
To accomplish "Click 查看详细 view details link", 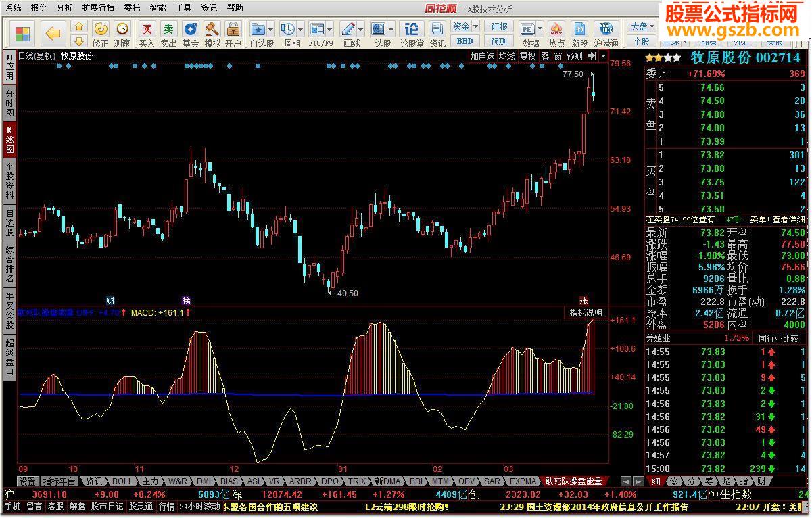I will point(789,220).
